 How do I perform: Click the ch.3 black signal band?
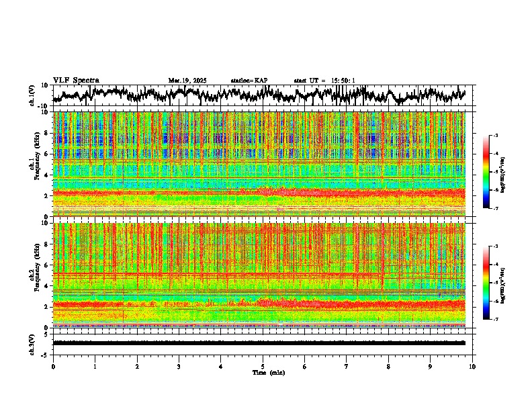tap(259, 343)
